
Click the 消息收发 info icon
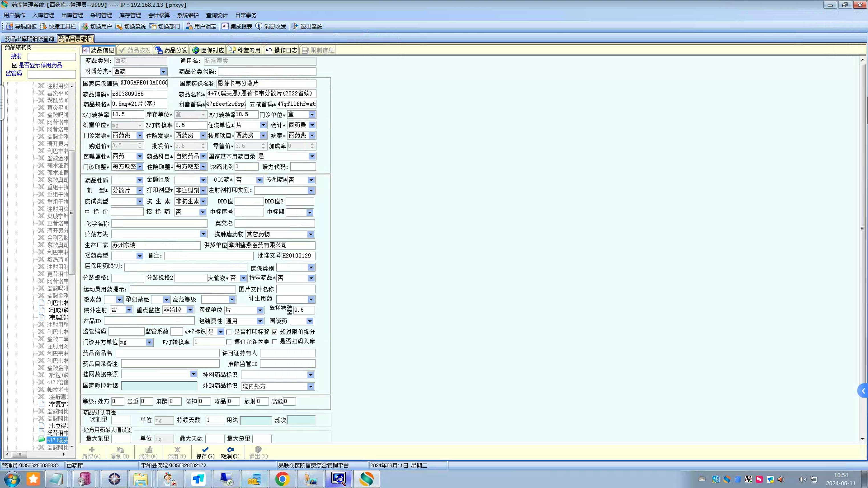pyautogui.click(x=259, y=26)
